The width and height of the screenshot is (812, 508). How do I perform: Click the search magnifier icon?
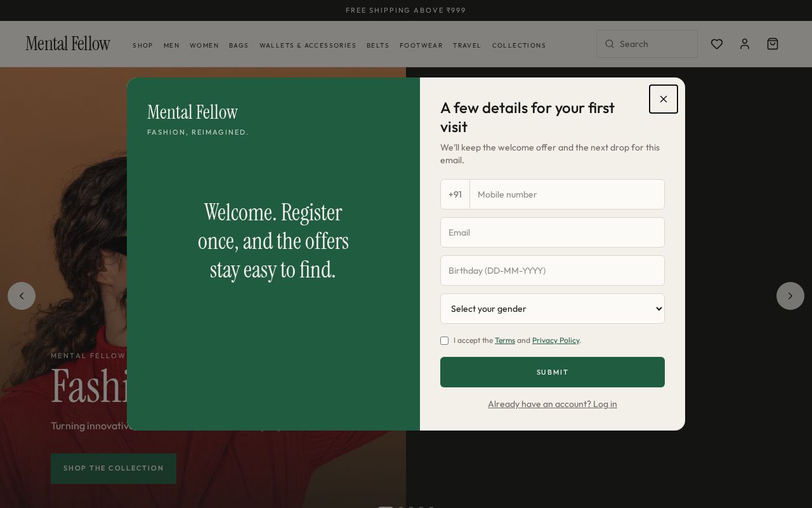[x=610, y=44]
